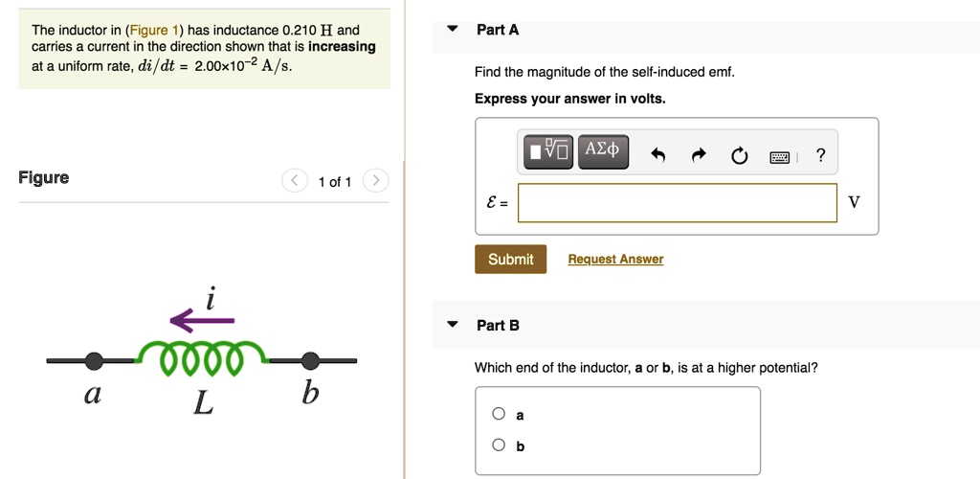980x479 pixels.
Task: Open the question mark help
Action: click(820, 156)
